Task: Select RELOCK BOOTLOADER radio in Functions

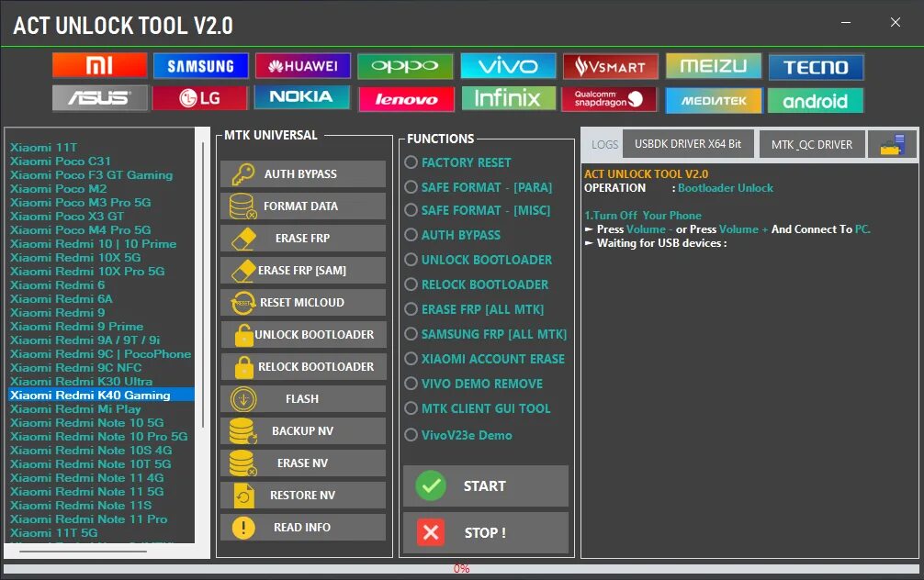Action: [x=411, y=284]
